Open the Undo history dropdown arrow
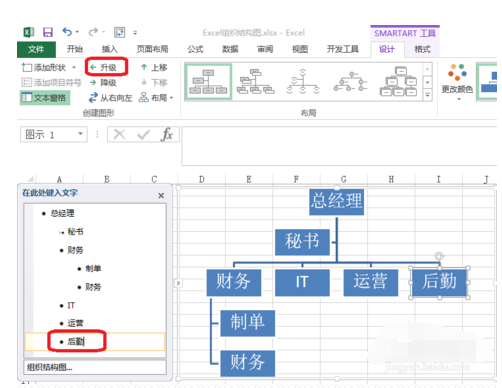 [77, 32]
